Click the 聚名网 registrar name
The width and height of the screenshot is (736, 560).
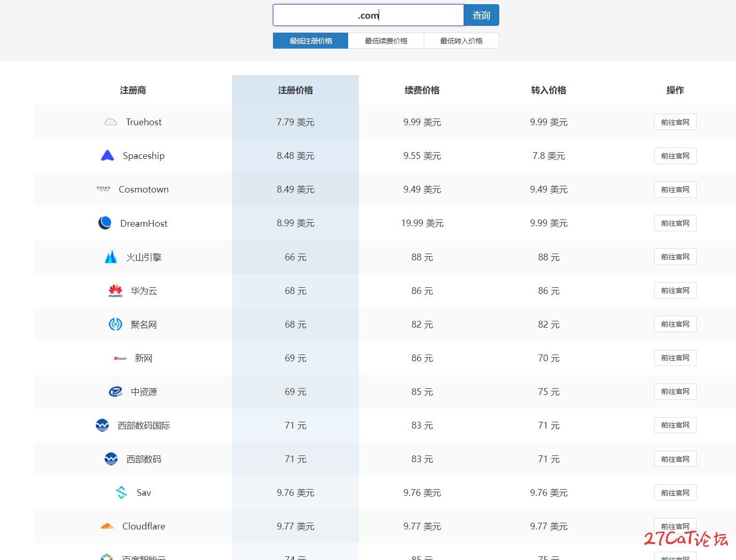pos(144,325)
